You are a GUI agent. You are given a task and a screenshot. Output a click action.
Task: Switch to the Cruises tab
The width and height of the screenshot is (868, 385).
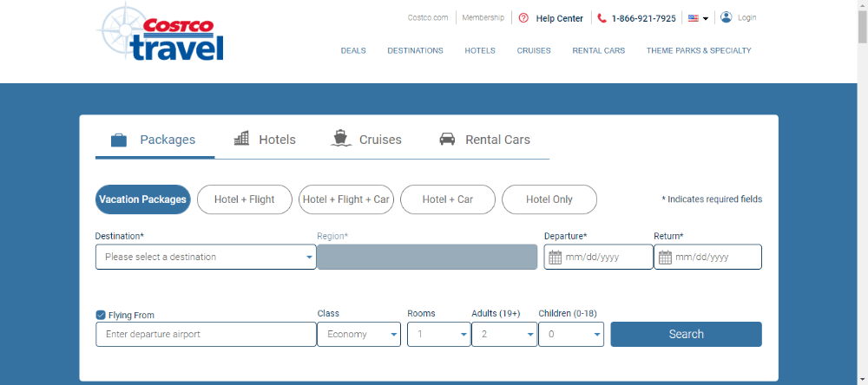point(366,140)
